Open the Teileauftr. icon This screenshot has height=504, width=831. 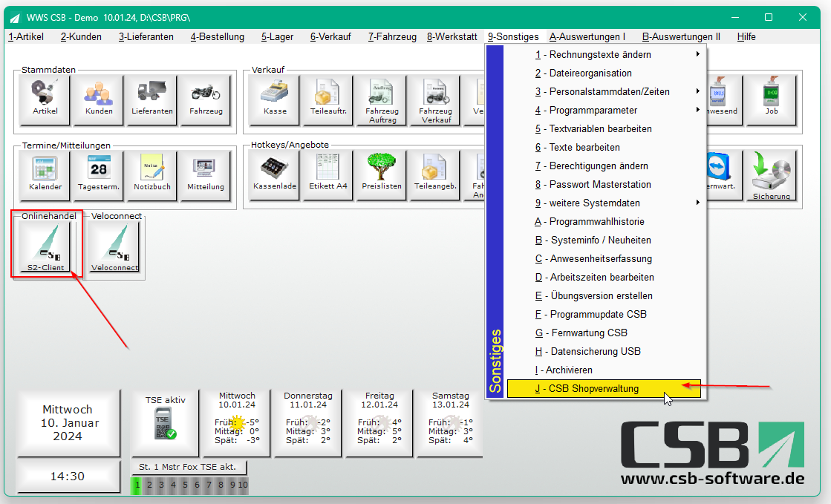tap(328, 99)
